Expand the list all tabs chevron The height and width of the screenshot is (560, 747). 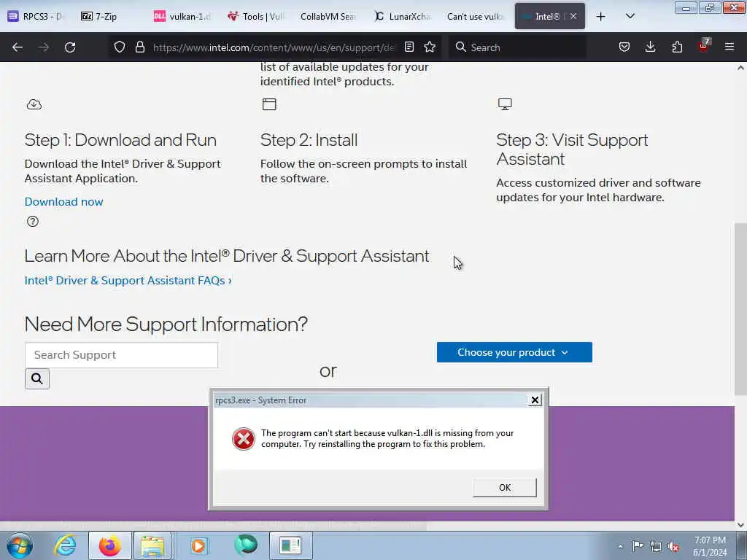(x=630, y=16)
